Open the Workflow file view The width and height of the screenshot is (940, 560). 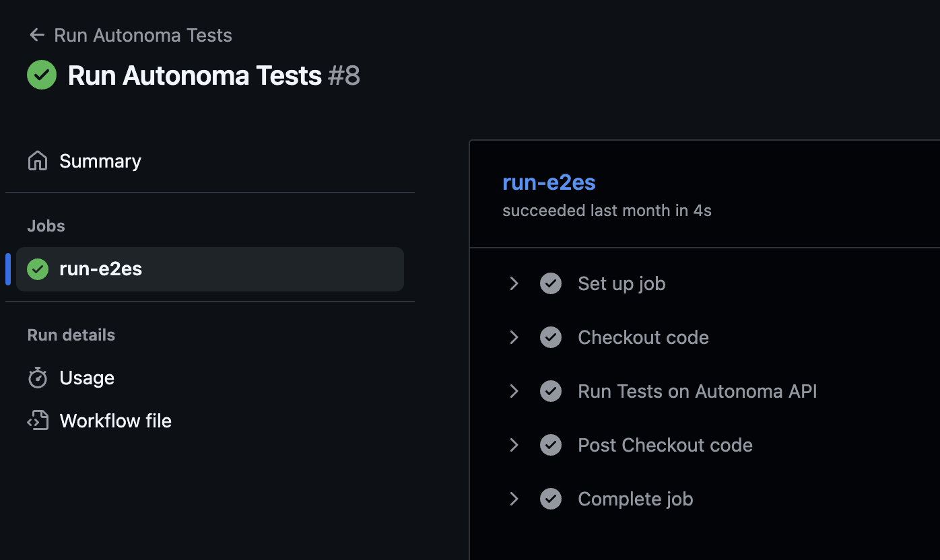(x=116, y=420)
